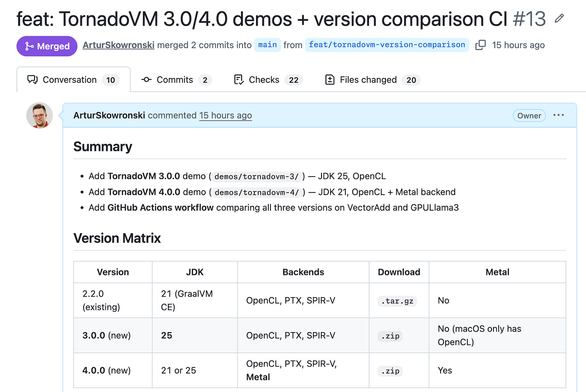View the Files changed tab
Screen dimensions: 586x392
[373, 80]
